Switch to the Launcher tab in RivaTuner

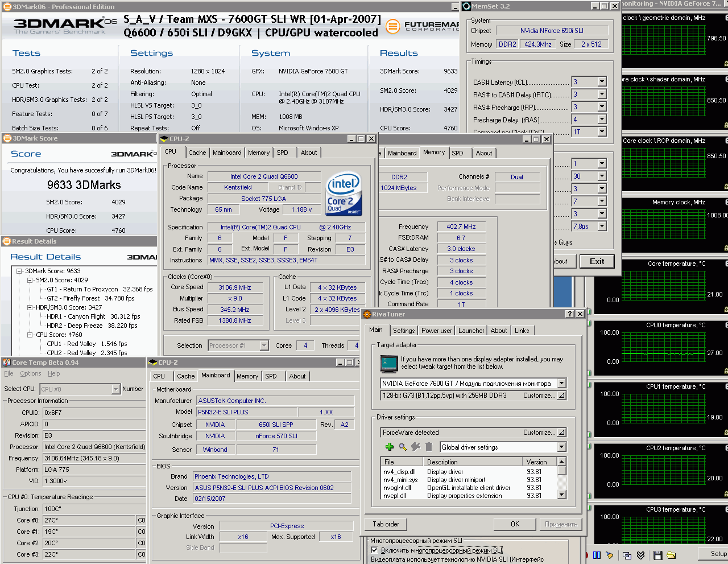coord(471,331)
